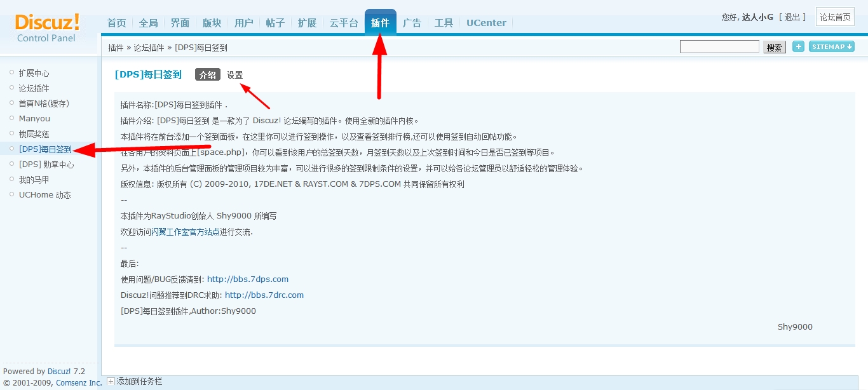Screen dimensions: 868x390
Task: Go to 论坛首页 button
Action: [835, 17]
